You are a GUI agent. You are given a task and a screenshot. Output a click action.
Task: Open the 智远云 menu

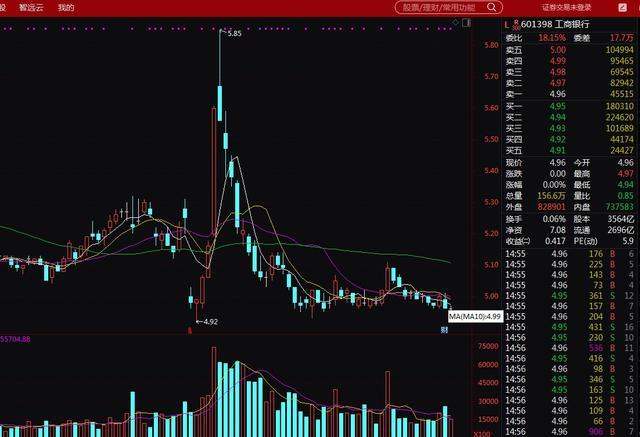coord(31,7)
